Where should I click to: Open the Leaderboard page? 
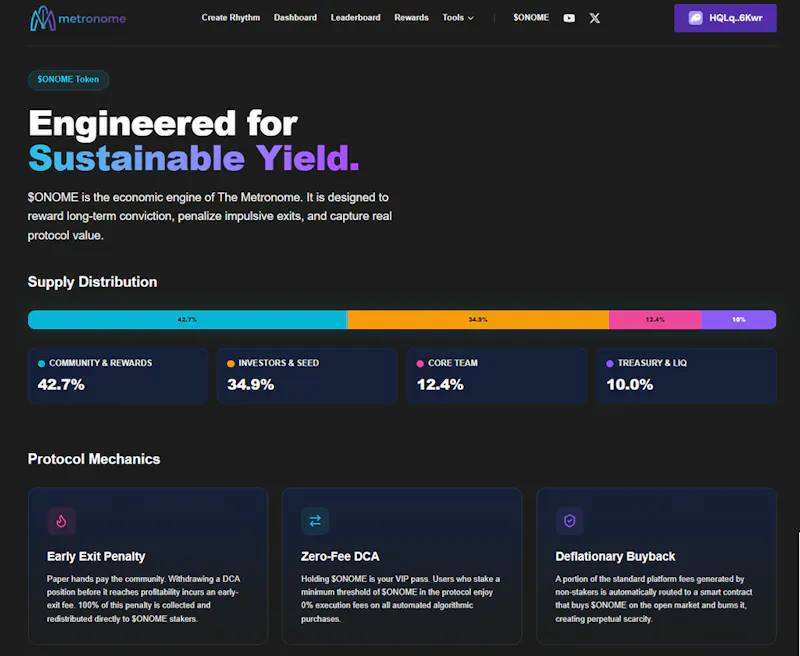pos(355,18)
